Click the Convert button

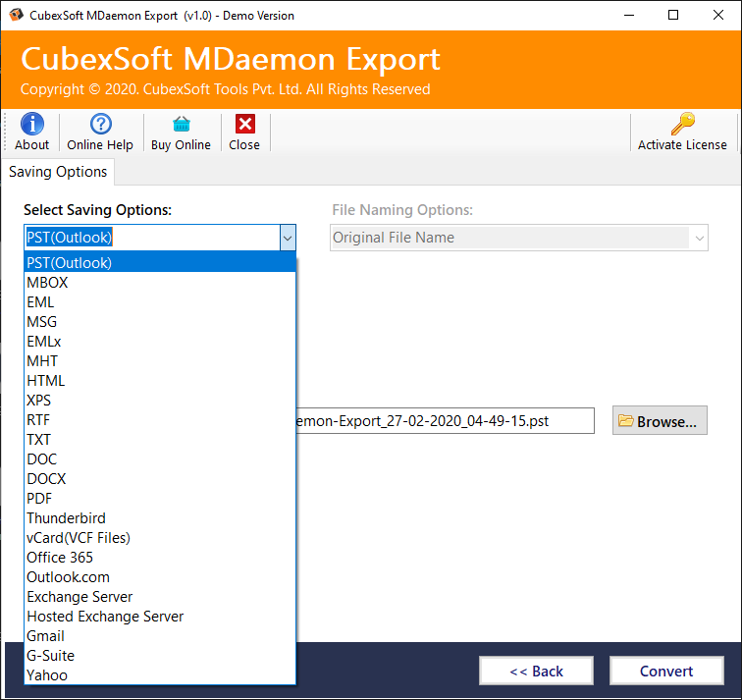coord(666,672)
